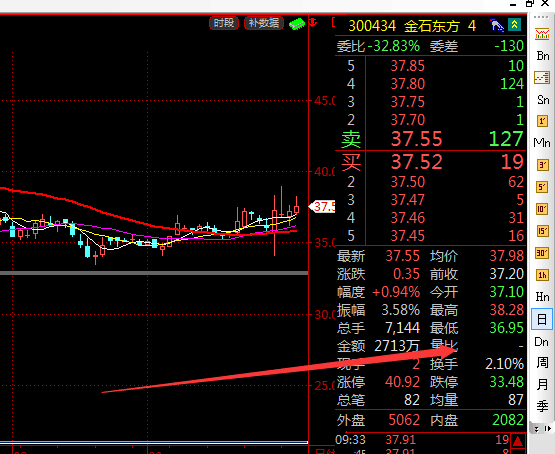The width and height of the screenshot is (555, 454).
Task: Switch to the 10-minute K-line period
Action: pos(542,209)
